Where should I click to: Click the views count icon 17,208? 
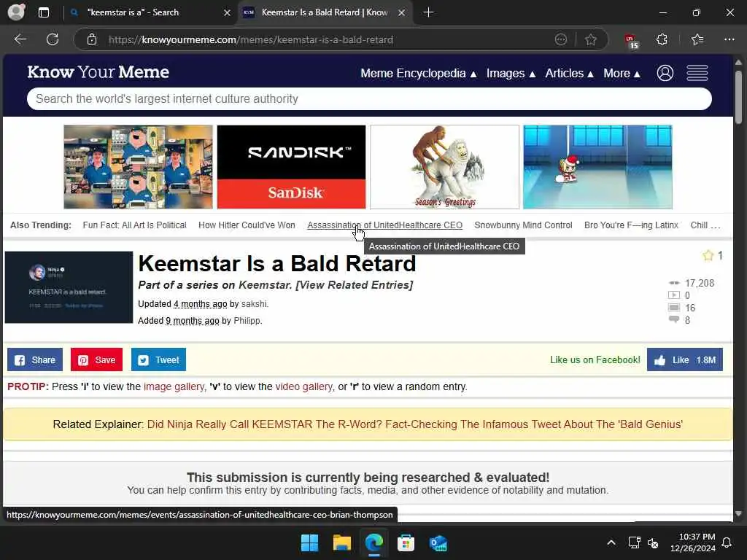pyautogui.click(x=674, y=283)
